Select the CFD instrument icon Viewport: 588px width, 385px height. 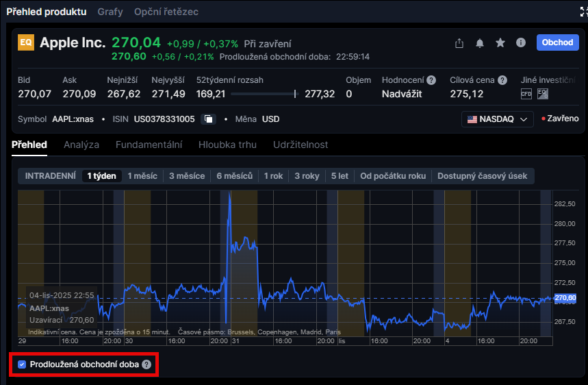tap(526, 94)
